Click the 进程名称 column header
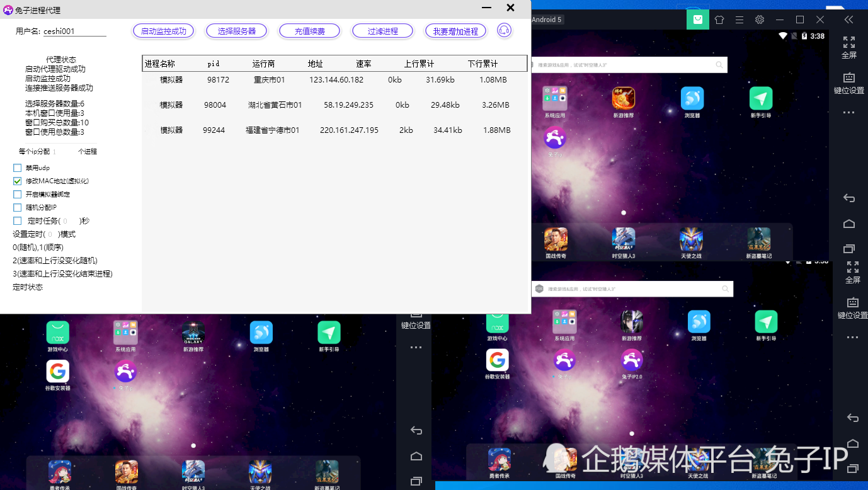868x490 pixels. click(160, 64)
